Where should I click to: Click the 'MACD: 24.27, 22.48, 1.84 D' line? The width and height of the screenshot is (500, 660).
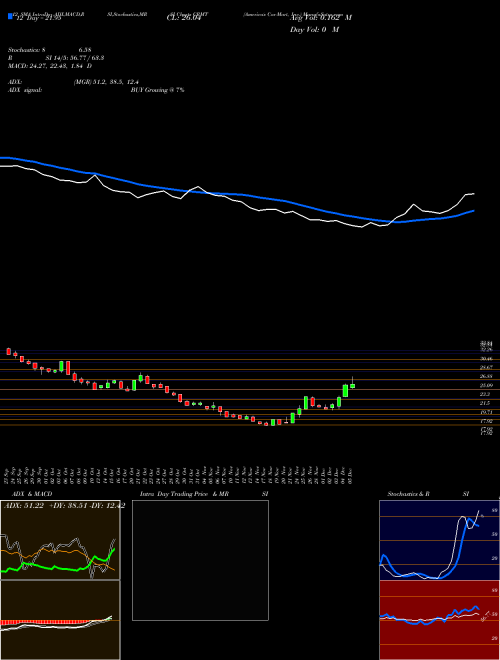50,66
